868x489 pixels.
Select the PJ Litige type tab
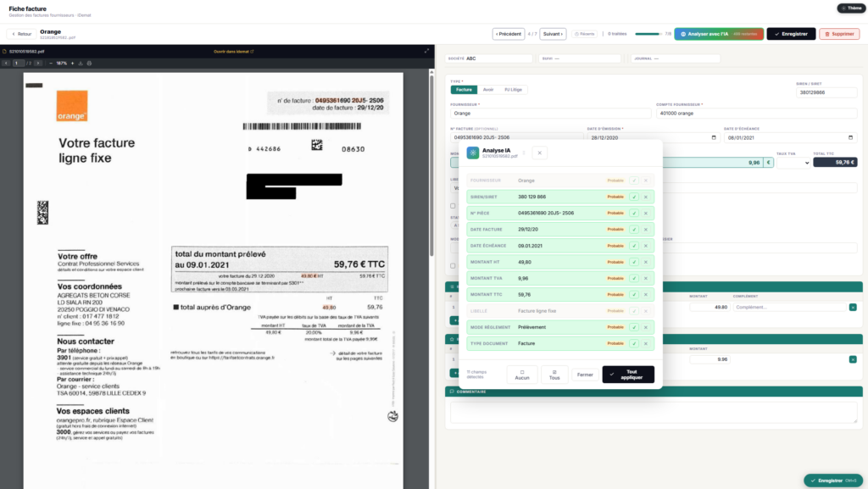pyautogui.click(x=513, y=90)
